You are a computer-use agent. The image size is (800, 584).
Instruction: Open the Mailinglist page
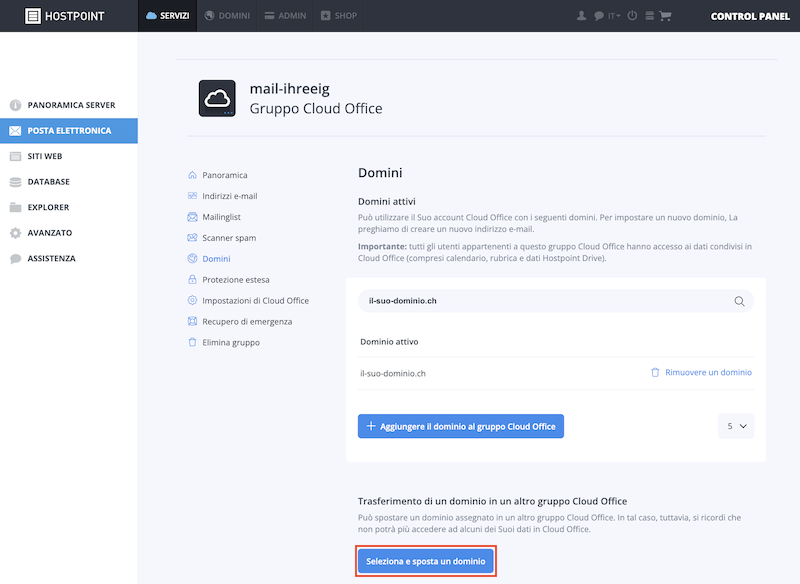214,217
